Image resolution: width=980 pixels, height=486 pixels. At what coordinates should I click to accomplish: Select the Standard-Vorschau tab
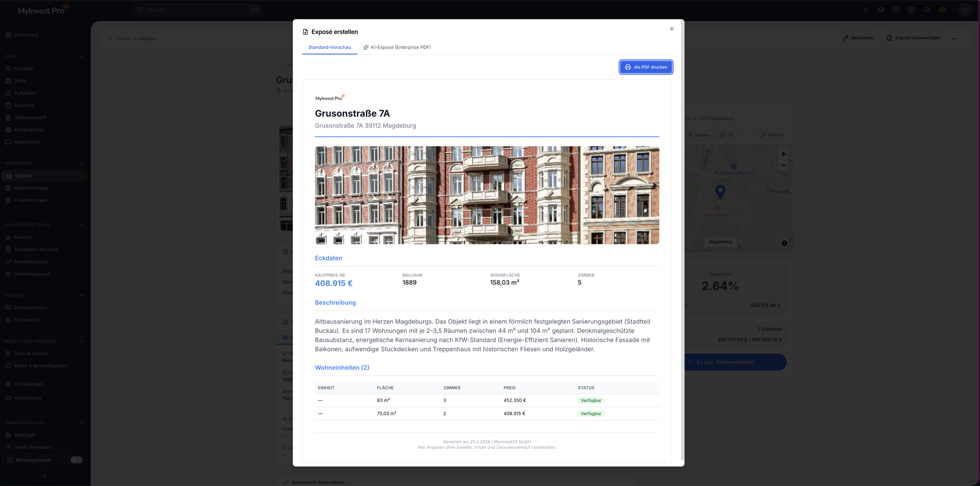[x=330, y=47]
